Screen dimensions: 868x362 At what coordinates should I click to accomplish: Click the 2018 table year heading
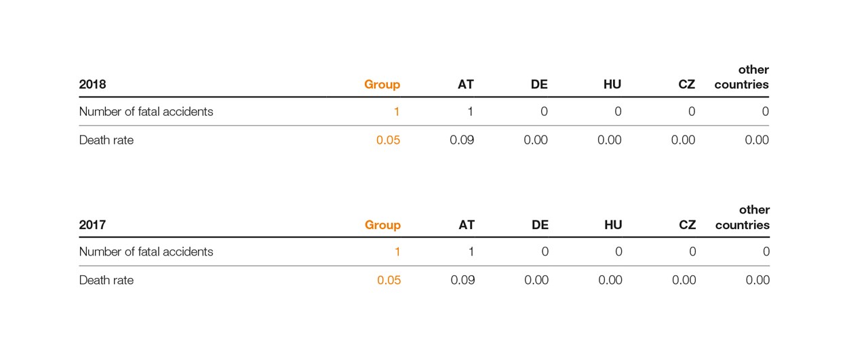tap(92, 85)
